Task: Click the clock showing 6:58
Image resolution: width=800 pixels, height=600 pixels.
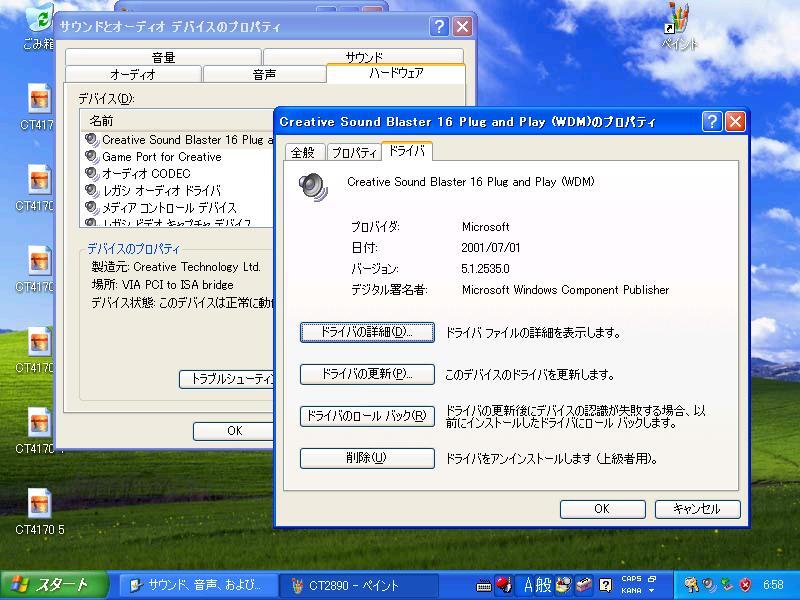Action: click(773, 585)
